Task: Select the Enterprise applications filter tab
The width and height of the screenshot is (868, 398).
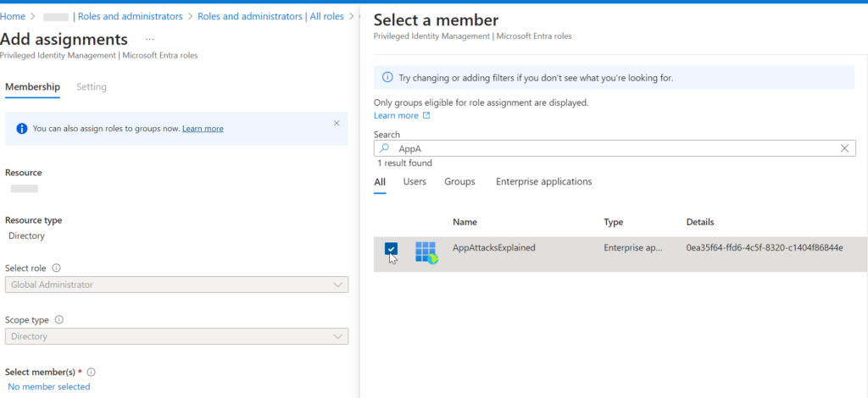Action: (543, 181)
